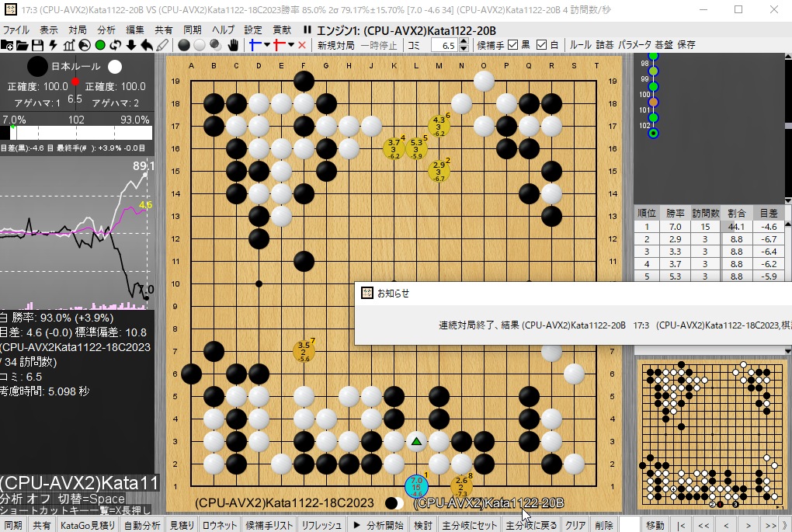Save the game with the floppy disk icon

[x=37, y=46]
